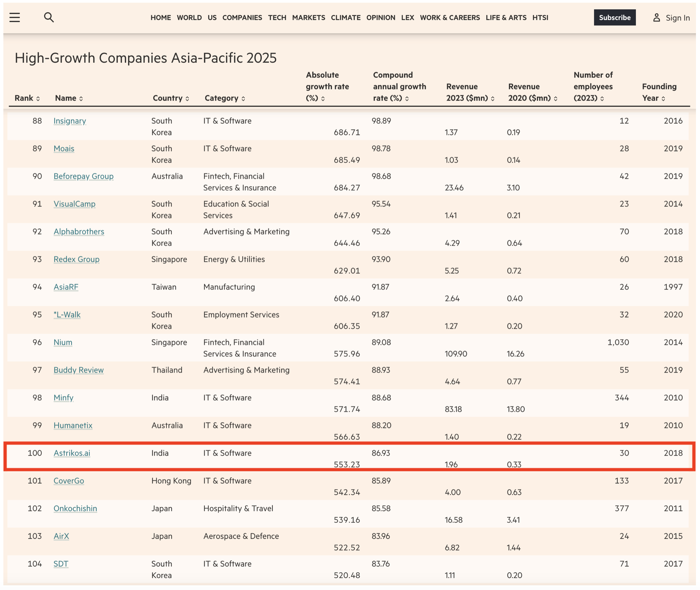Viewport: 700px width, 590px height.
Task: Sort by Absolute growth rate header
Action: coord(327,86)
